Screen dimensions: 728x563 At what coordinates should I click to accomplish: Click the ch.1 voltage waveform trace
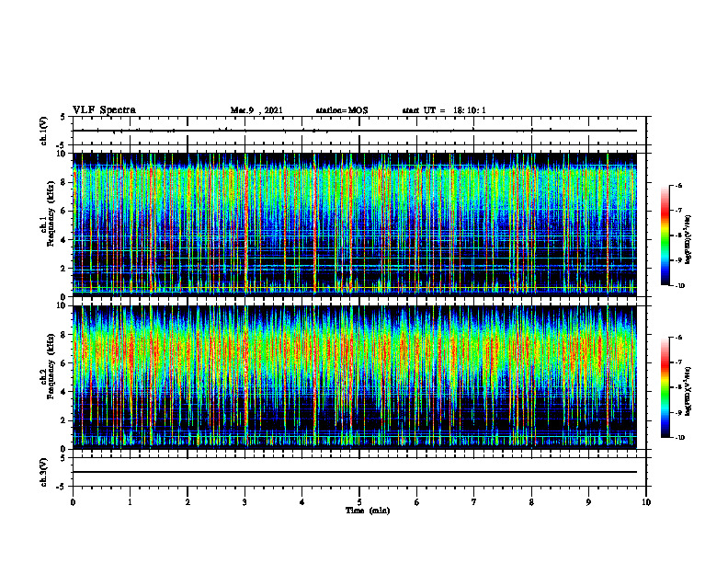[355, 131]
